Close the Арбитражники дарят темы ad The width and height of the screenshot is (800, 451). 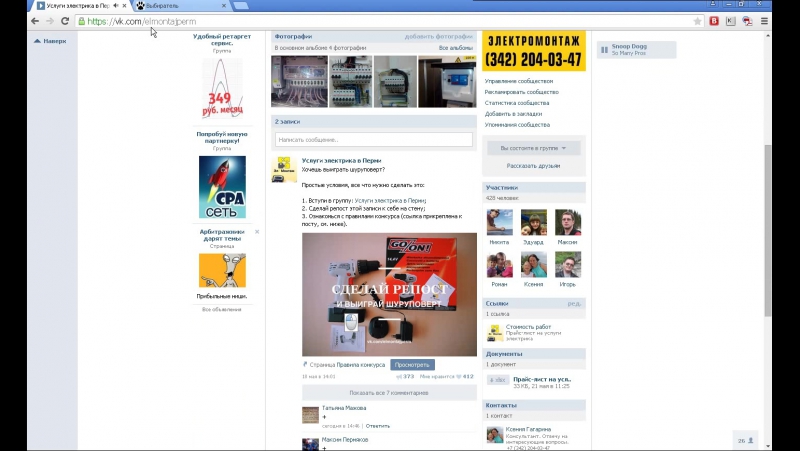(256, 232)
